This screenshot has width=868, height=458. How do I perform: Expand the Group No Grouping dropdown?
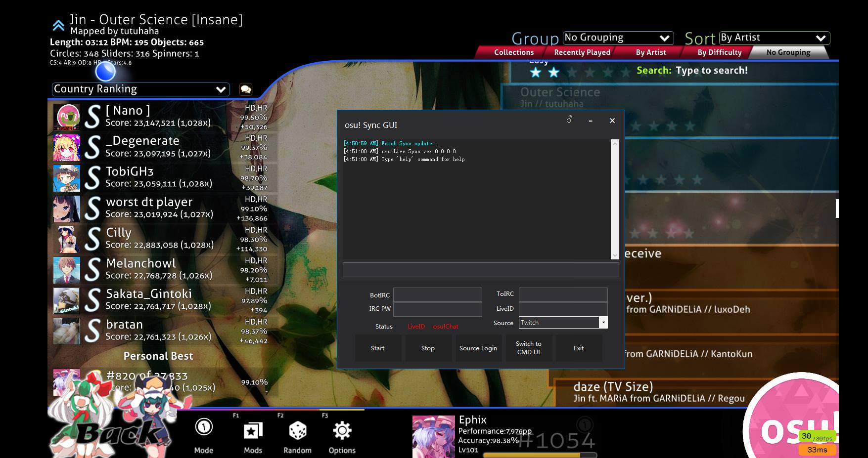618,38
